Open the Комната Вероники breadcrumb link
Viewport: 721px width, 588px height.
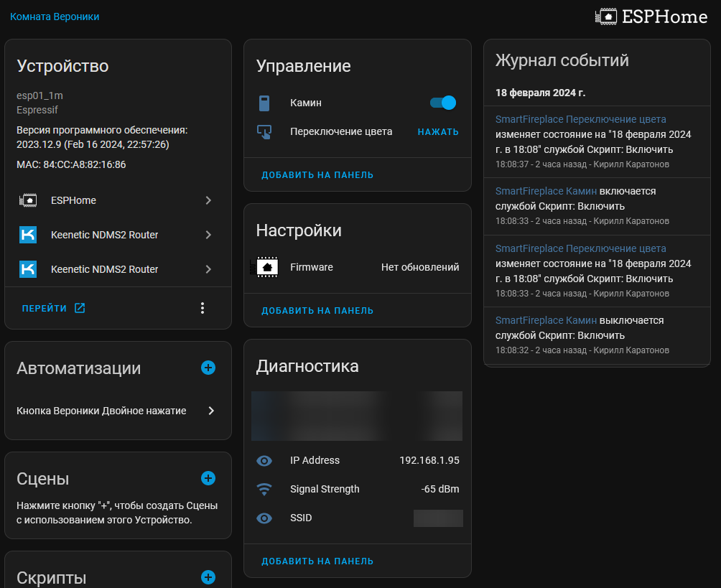tap(55, 17)
